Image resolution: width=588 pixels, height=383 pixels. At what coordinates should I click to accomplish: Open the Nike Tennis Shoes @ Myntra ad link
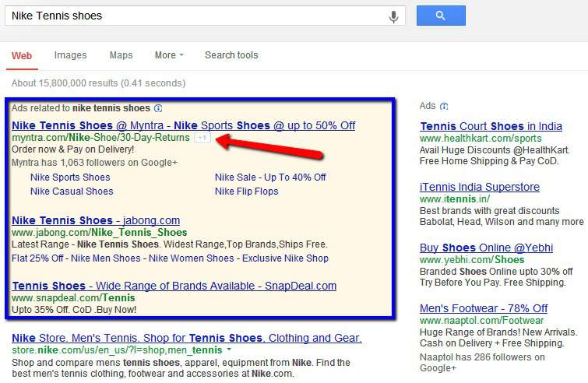coord(183,125)
